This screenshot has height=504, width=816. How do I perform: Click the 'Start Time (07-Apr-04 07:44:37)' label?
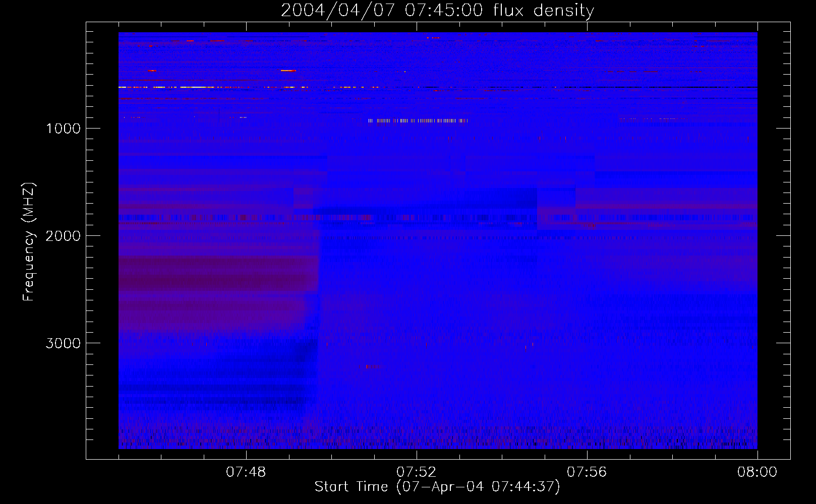[437, 487]
